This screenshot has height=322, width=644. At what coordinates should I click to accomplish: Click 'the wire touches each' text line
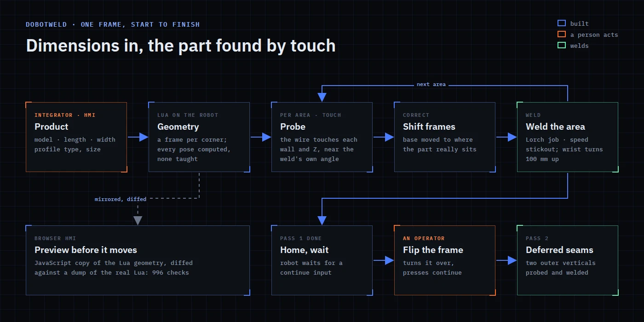tap(319, 139)
